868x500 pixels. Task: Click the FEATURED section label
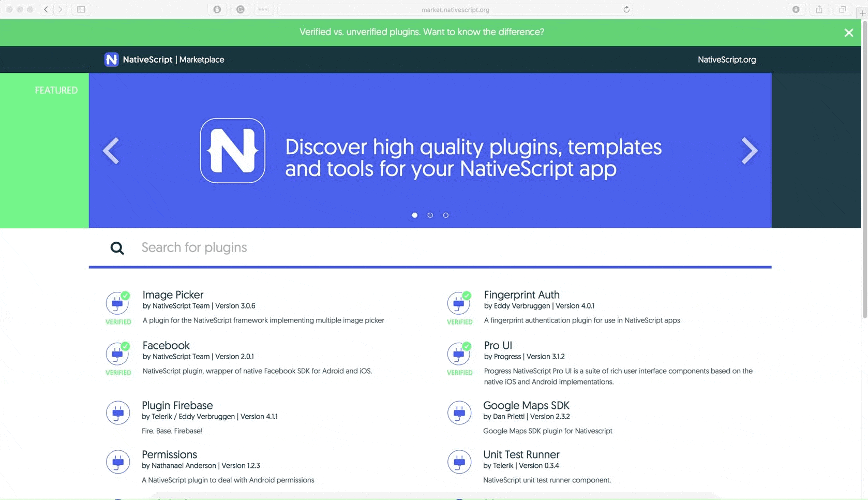click(x=56, y=90)
